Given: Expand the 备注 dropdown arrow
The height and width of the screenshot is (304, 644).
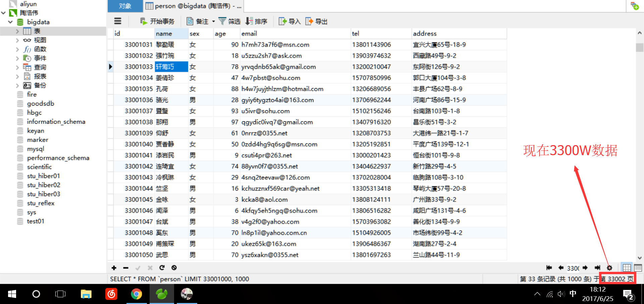Looking at the screenshot, I should (213, 21).
